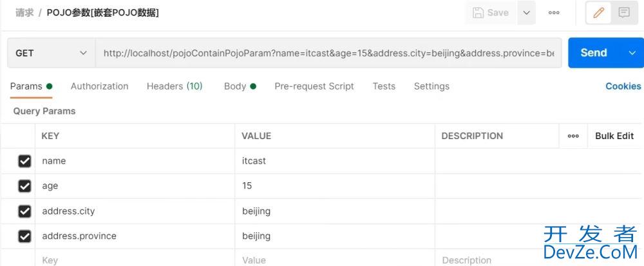This screenshot has height=266, width=644.
Task: Switch to the Params tab
Action: pos(31,86)
